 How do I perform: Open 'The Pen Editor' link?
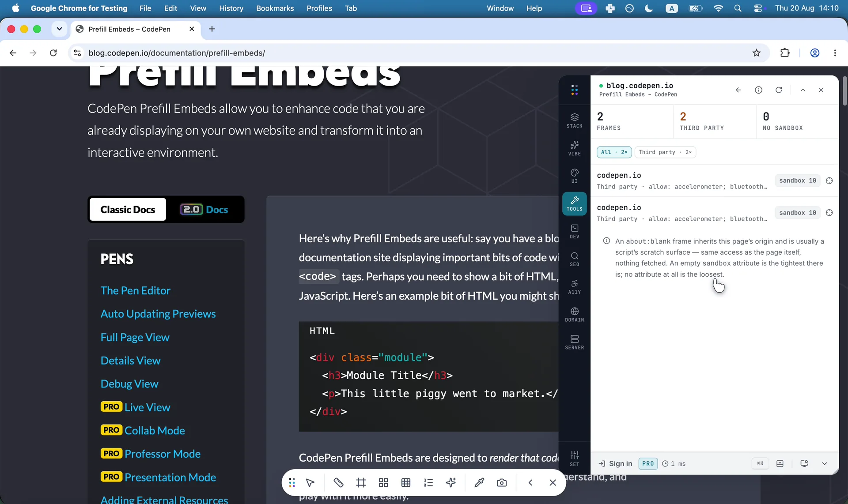tap(135, 290)
